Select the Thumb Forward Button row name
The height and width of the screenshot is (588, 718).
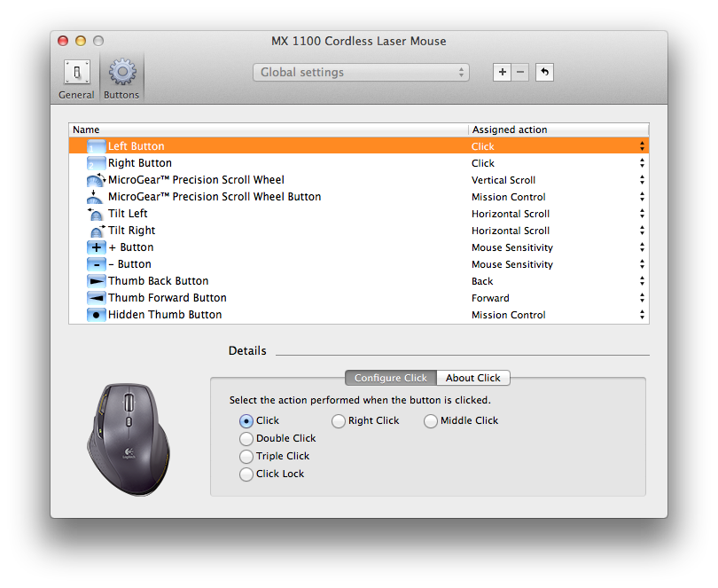pos(168,298)
